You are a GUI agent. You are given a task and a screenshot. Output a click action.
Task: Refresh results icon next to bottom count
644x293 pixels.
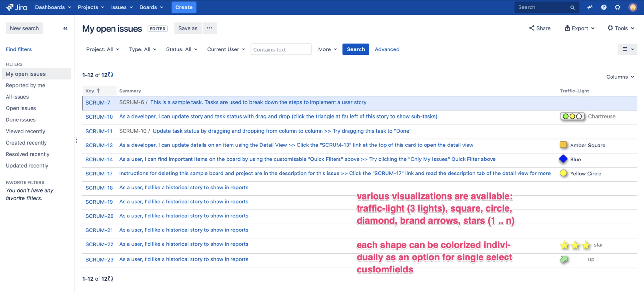(x=111, y=279)
